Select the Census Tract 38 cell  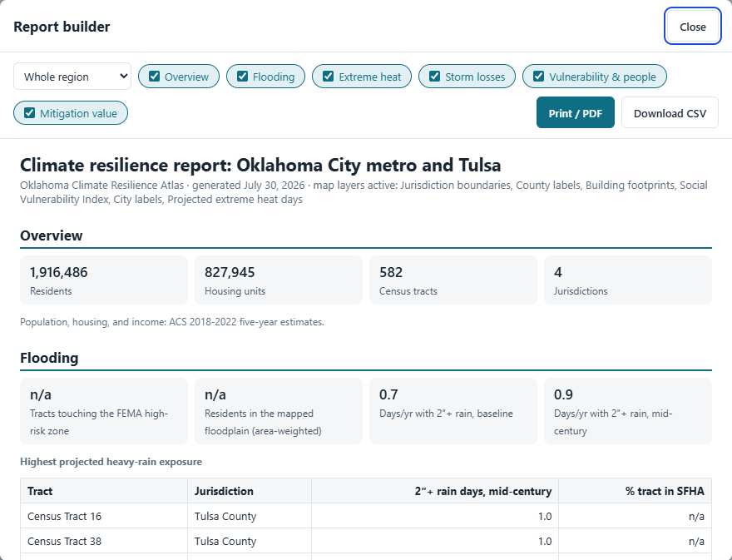[104, 542]
